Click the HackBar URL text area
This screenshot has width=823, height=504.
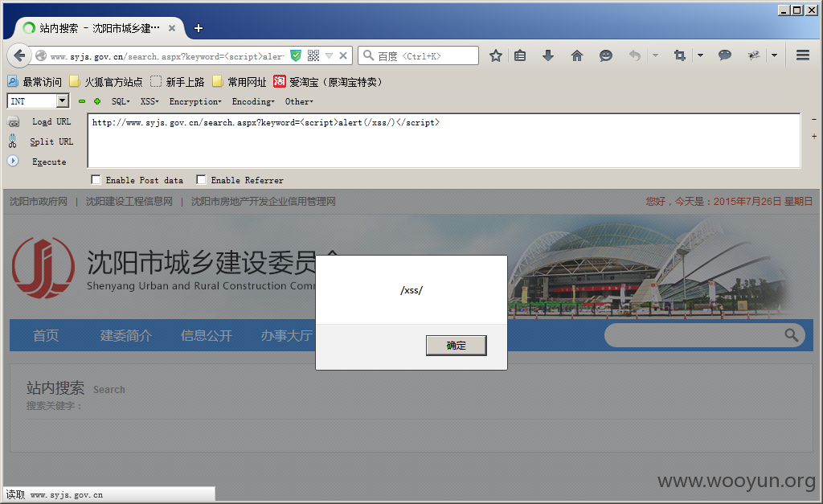(444, 141)
